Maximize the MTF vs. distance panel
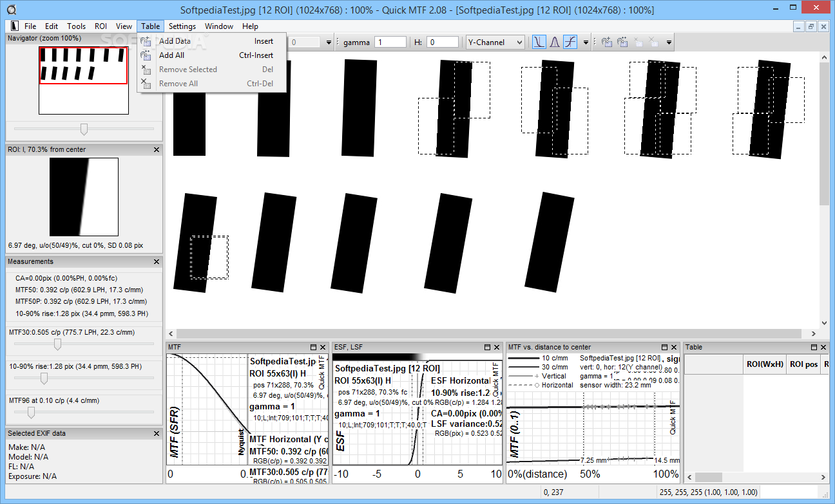 [x=665, y=347]
